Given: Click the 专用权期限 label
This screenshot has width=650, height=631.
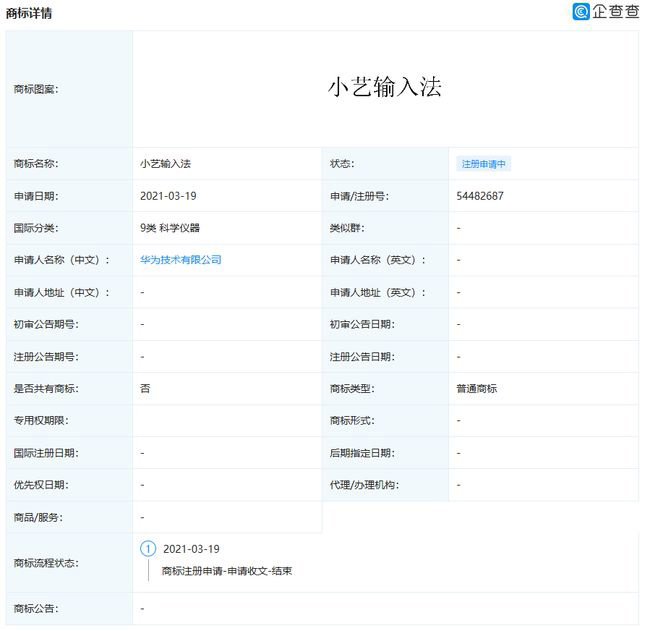Looking at the screenshot, I should pyautogui.click(x=41, y=420).
